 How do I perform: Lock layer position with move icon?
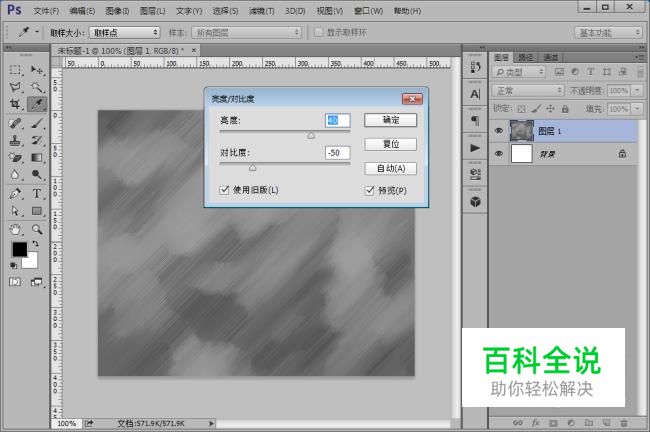(x=550, y=109)
